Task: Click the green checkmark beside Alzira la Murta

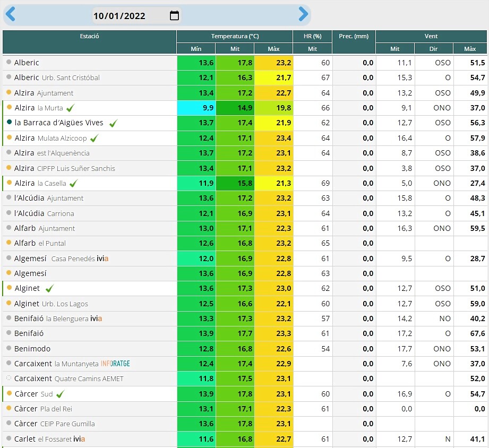Action: pos(71,108)
